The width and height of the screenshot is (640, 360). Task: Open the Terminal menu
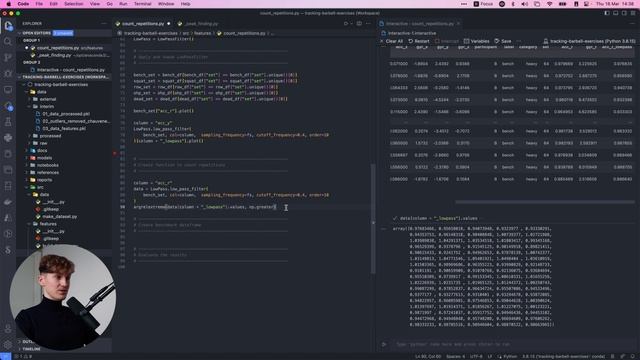(142, 4)
